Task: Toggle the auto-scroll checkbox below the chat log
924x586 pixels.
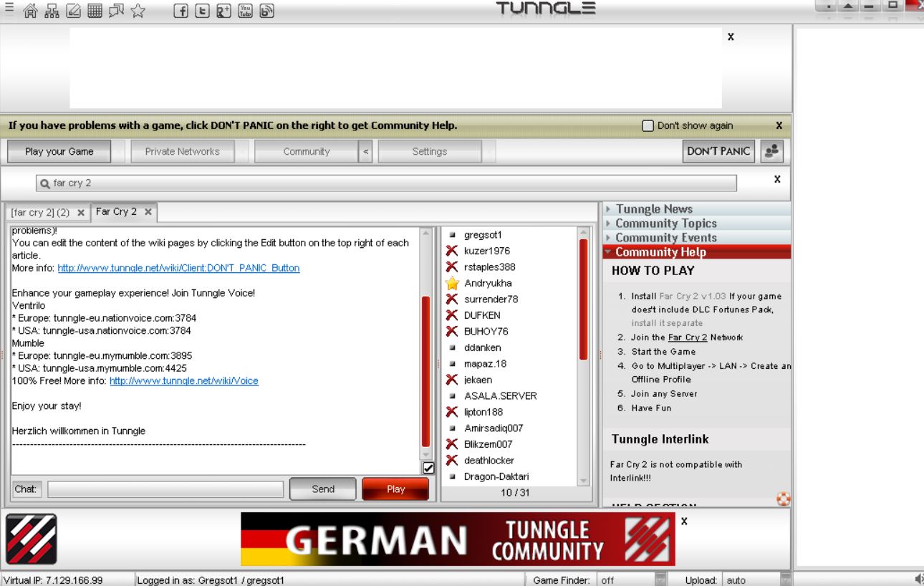Action: [428, 468]
